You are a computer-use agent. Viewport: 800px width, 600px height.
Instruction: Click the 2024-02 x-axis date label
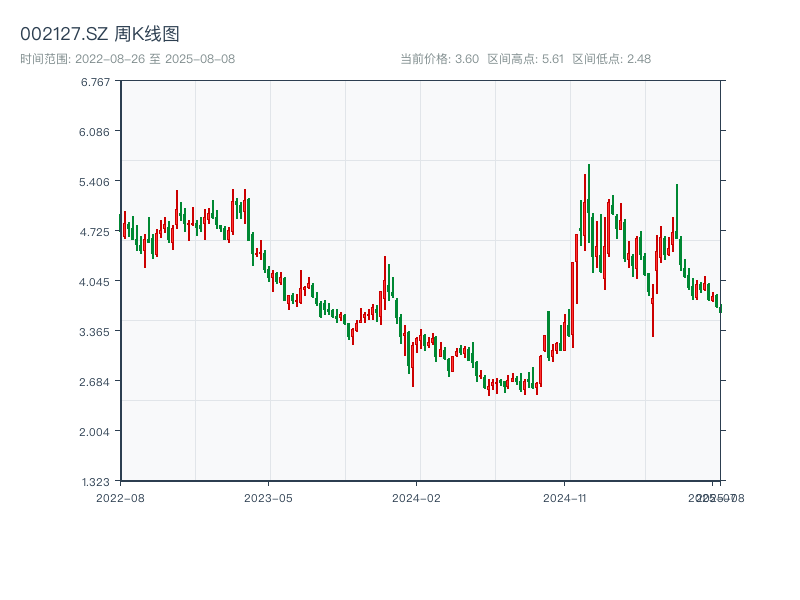[416, 497]
